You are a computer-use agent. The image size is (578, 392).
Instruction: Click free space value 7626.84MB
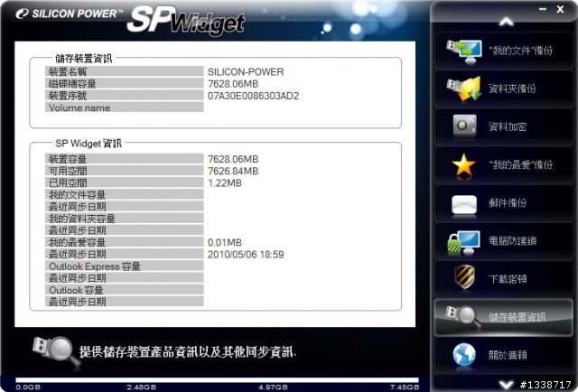pyautogui.click(x=233, y=171)
